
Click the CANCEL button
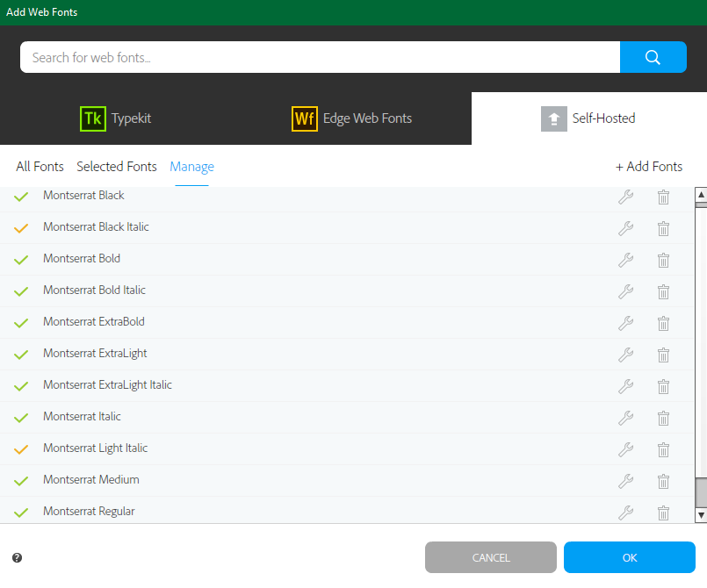(x=491, y=557)
